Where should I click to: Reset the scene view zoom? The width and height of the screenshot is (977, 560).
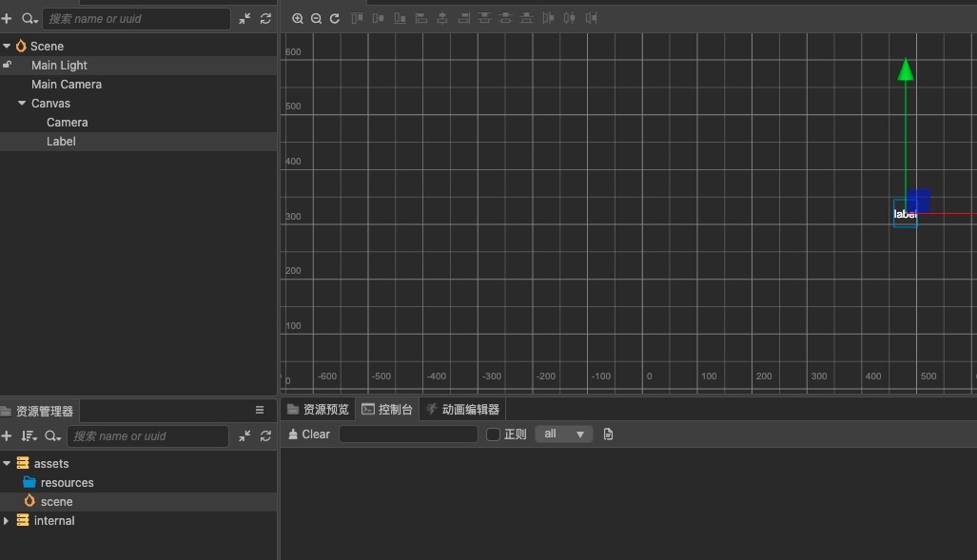335,19
